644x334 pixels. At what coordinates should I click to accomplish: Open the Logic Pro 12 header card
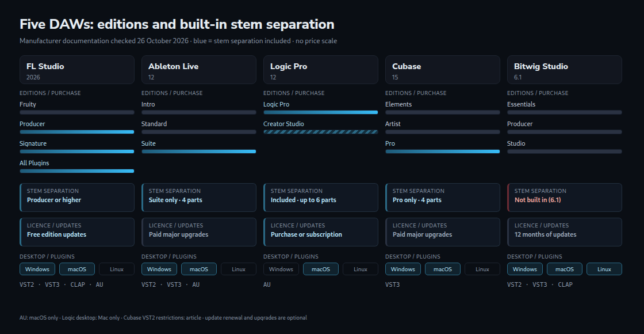coord(321,70)
